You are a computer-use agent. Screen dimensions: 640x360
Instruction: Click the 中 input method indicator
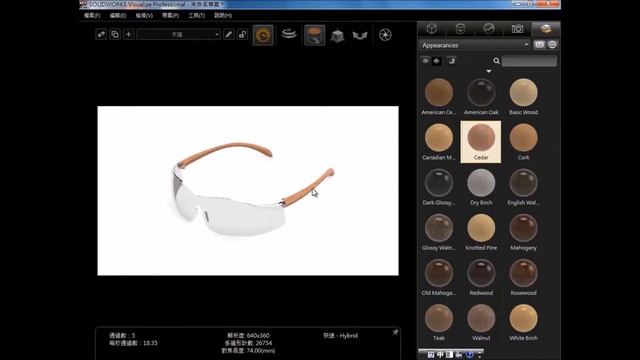[440, 355]
